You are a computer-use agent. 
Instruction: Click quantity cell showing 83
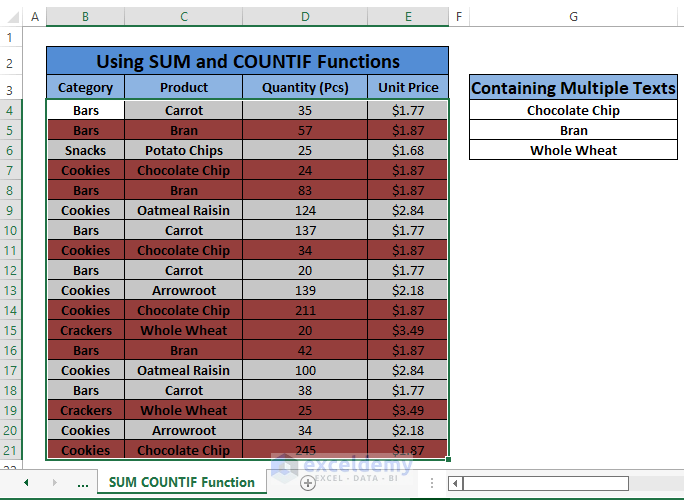[x=305, y=190]
